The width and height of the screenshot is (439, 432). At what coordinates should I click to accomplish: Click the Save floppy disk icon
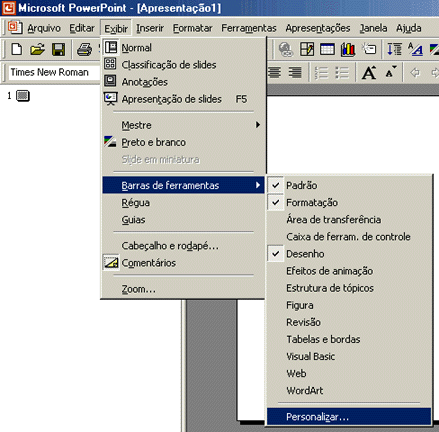coord(58,50)
